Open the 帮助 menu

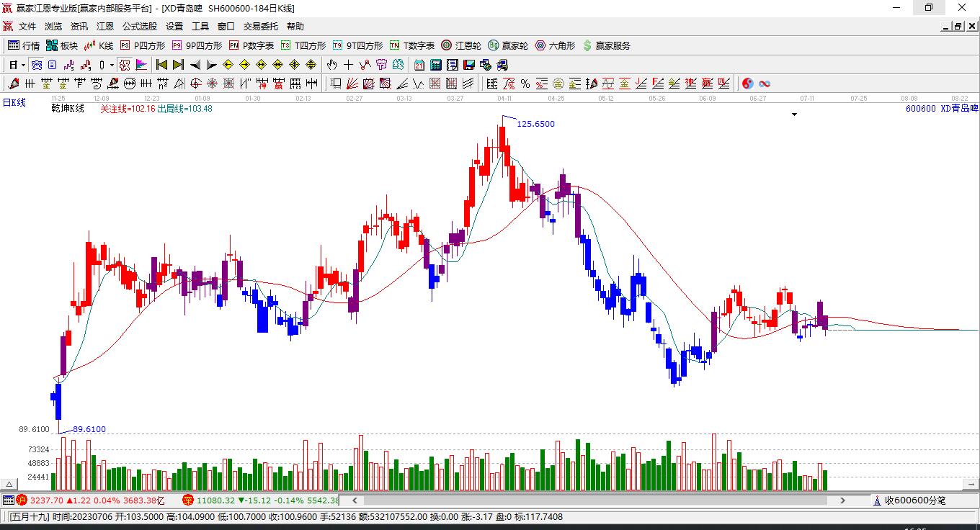295,27
